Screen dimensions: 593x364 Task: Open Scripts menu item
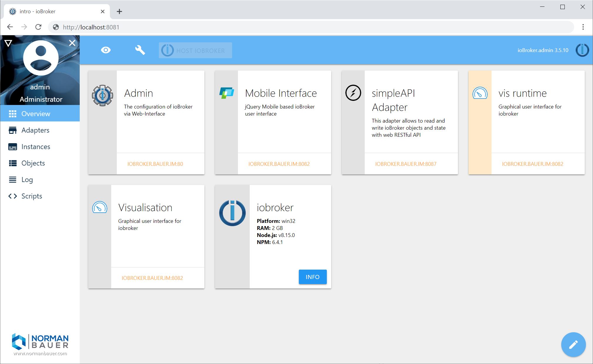[x=40, y=196]
